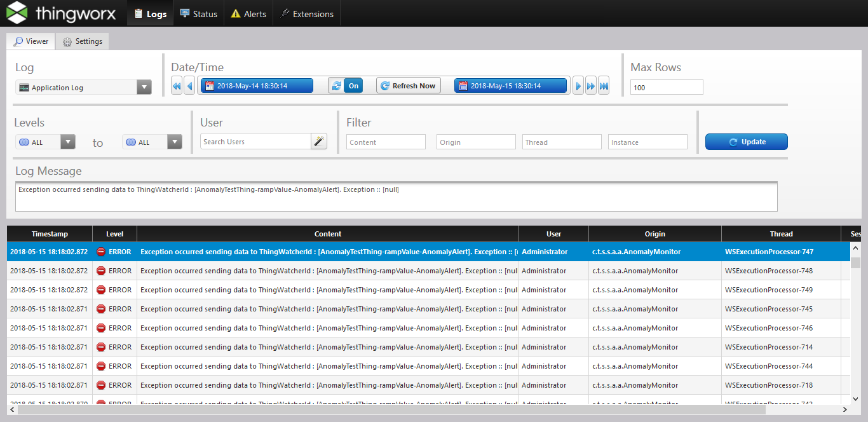Click the ThingWorx logo
The height and width of the screenshot is (422, 868).
point(61,13)
